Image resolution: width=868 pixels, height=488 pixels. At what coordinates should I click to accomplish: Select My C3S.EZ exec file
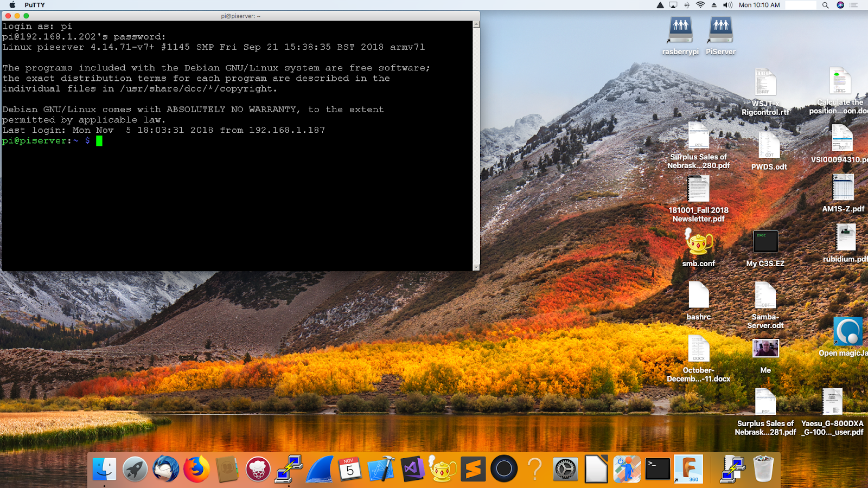tap(765, 249)
